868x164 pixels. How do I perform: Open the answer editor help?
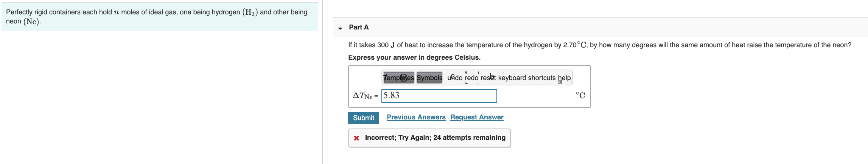pyautogui.click(x=564, y=78)
